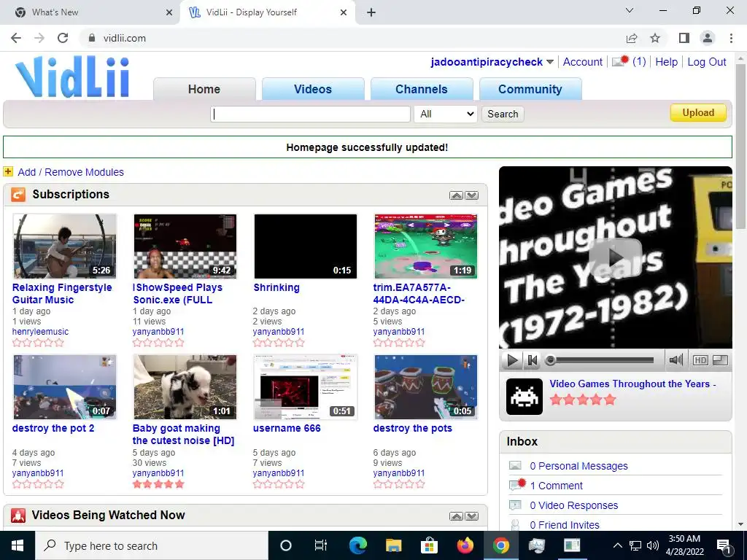Screen dimensions: 747x560
Task: Open the VidLii logo homepage link
Action: tap(72, 77)
